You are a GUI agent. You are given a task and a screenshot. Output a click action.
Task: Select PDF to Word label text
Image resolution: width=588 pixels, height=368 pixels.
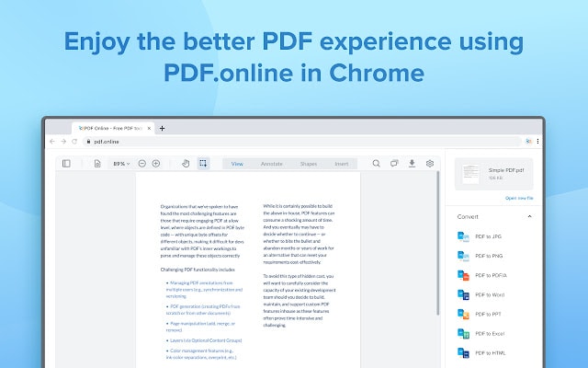[x=490, y=294]
